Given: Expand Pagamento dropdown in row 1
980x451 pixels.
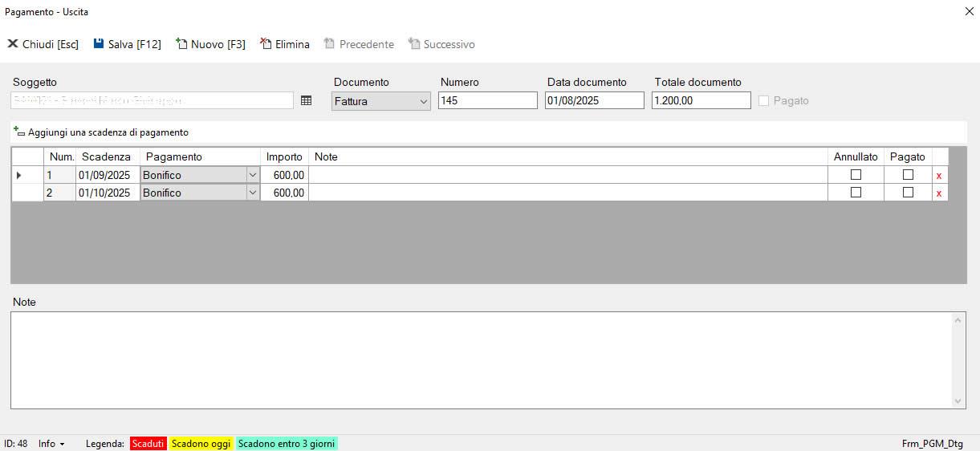Looking at the screenshot, I should tap(252, 175).
